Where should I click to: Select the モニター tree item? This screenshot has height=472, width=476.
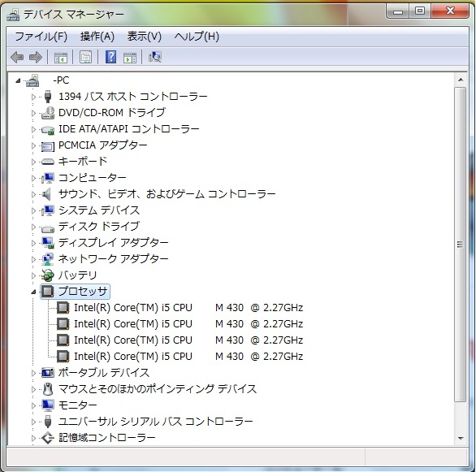click(x=77, y=405)
